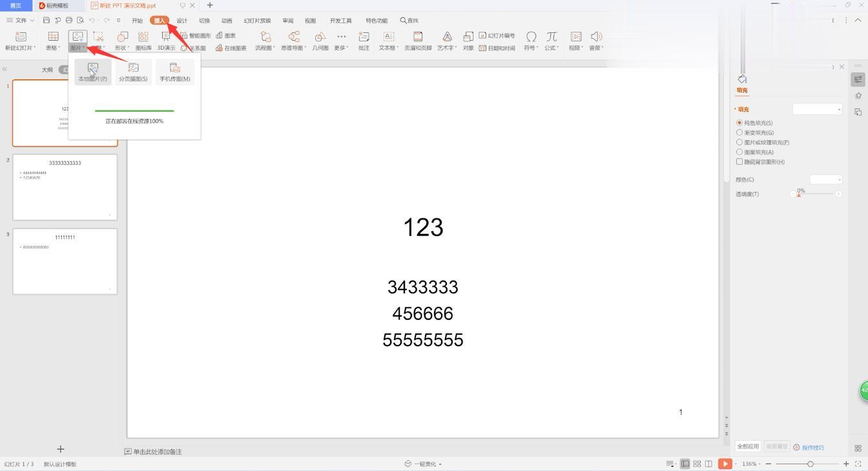Select 渐变填充(G) gradient fill radio
This screenshot has width=868, height=471.
pyautogui.click(x=739, y=132)
